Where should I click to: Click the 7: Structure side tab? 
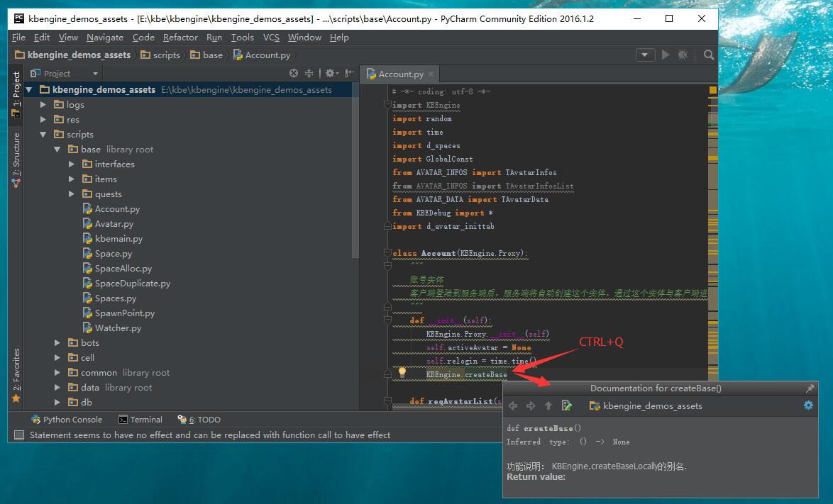pos(16,159)
